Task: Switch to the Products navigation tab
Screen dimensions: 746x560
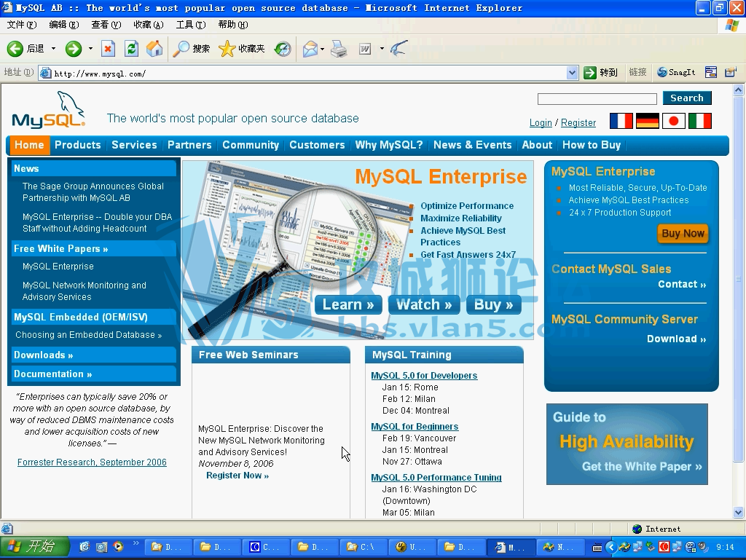Action: (78, 145)
